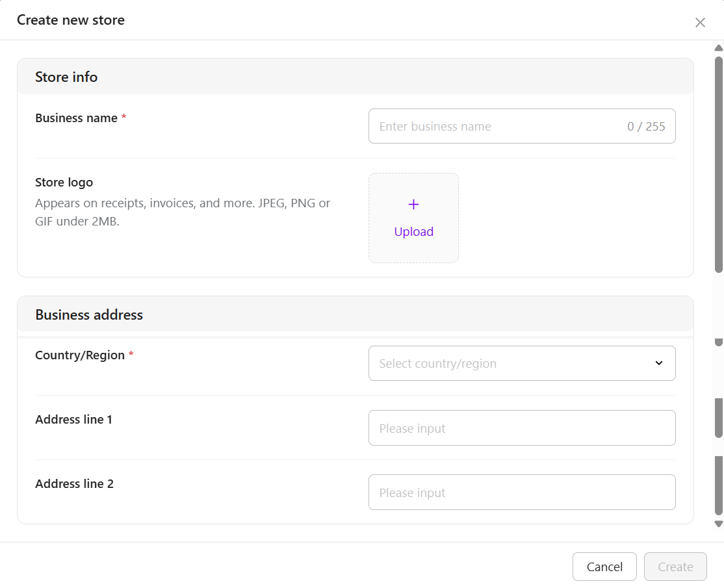Click the Business name label
Image resolution: width=724 pixels, height=588 pixels.
(76, 118)
